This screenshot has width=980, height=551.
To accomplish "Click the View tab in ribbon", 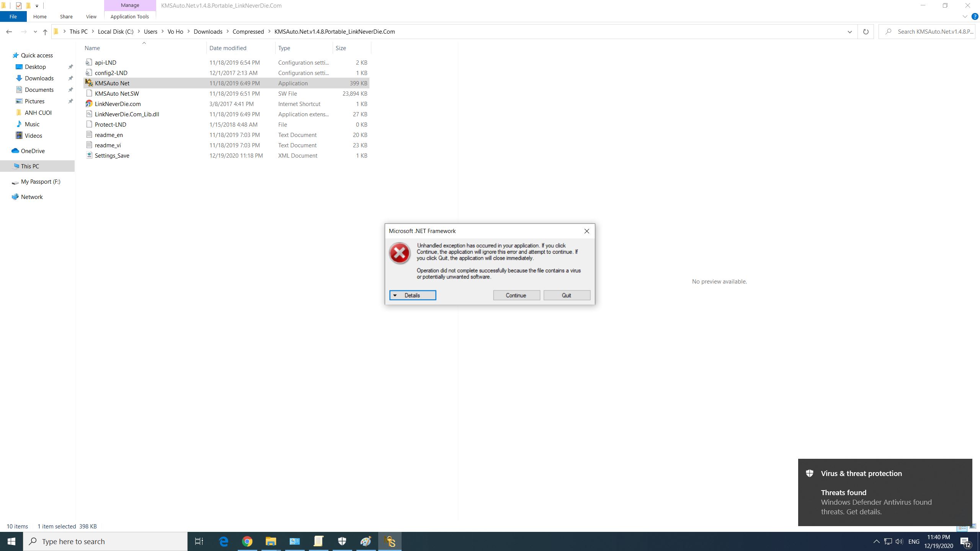I will 91,16.
